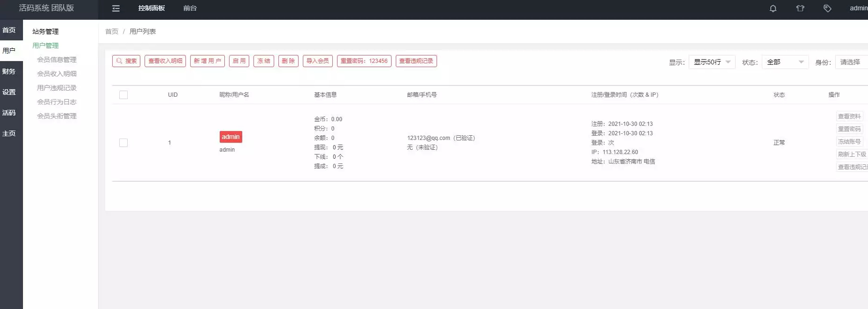Screen dimensions: 868x309
Task: Click 查看资料 action for admin
Action: pos(849,116)
